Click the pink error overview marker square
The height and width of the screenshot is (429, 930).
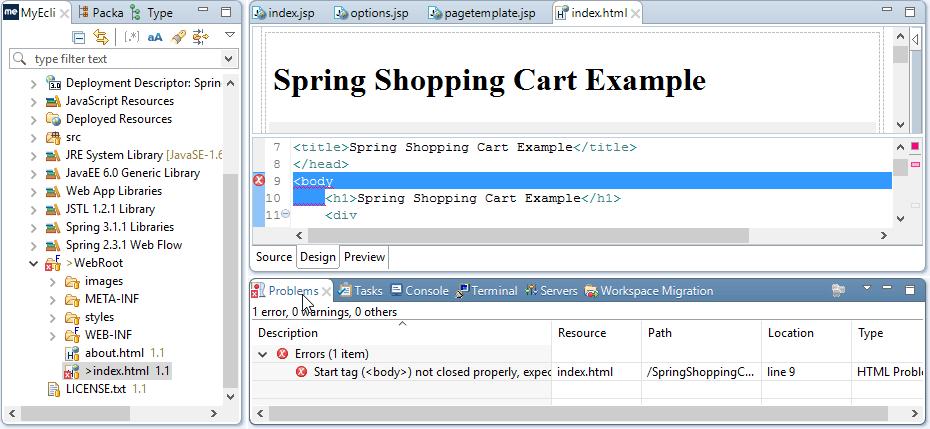915,146
